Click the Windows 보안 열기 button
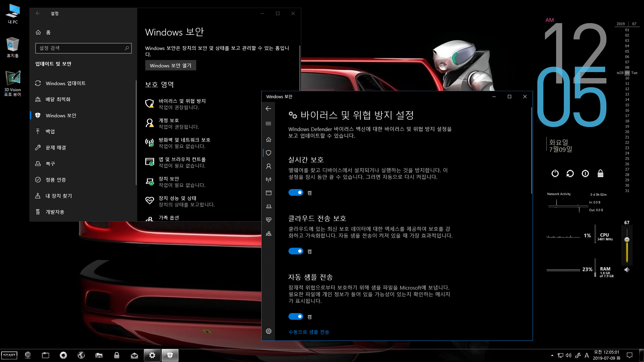The width and height of the screenshot is (644, 362). point(170,65)
